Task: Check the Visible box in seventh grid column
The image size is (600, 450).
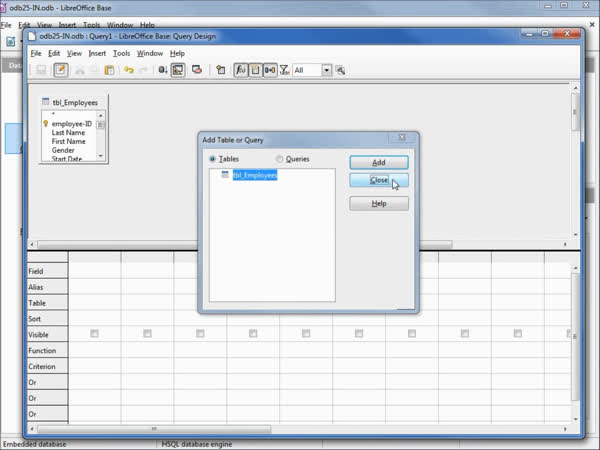Action: point(412,334)
